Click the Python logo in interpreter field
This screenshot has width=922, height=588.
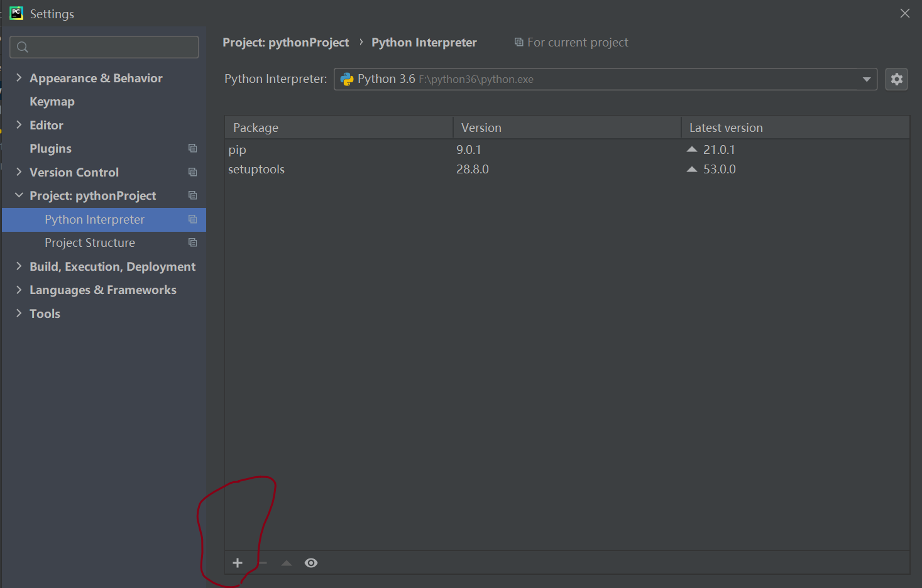click(347, 79)
